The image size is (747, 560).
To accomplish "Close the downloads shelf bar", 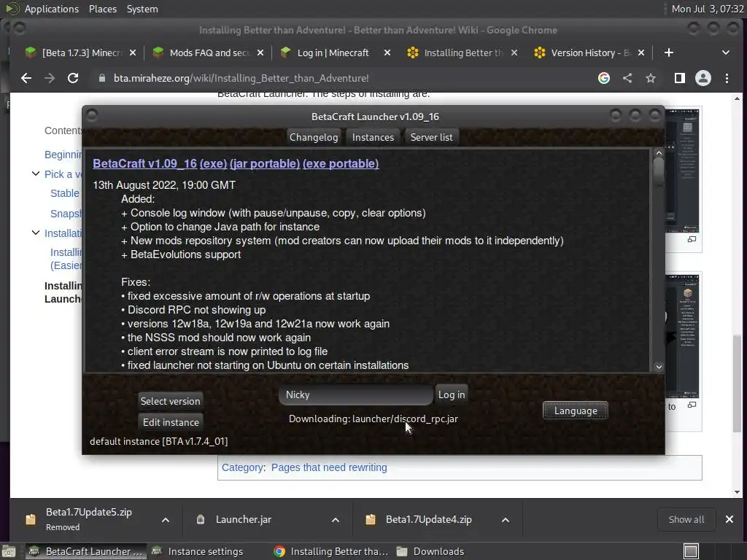I will click(729, 519).
